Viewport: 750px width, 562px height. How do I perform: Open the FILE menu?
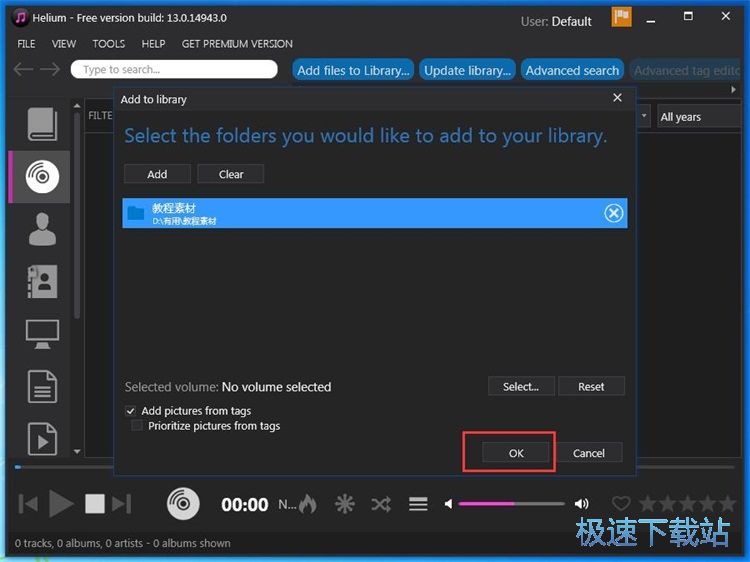(x=26, y=44)
